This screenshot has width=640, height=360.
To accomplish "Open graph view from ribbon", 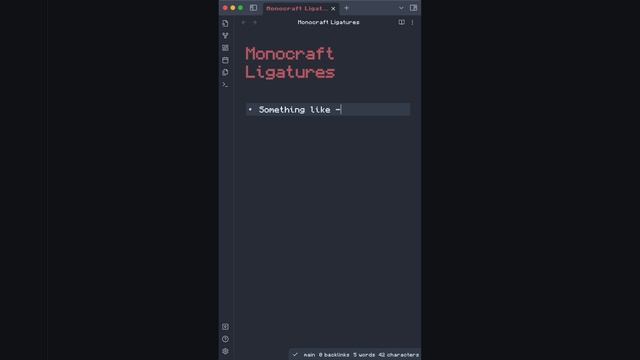I will pos(225,36).
